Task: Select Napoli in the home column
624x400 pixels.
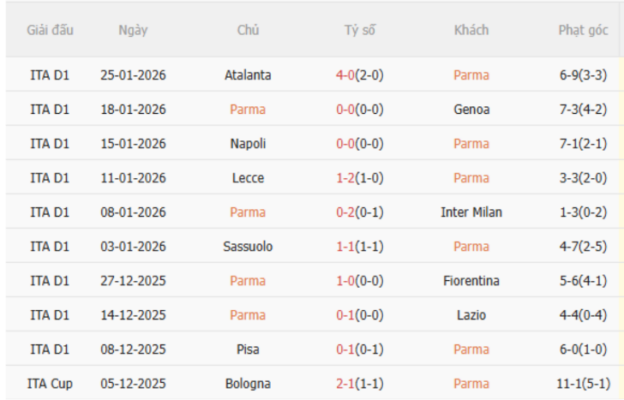Action: point(248,144)
